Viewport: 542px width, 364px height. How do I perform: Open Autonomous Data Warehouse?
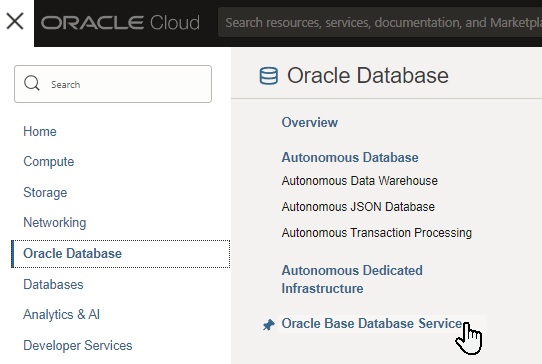[359, 181]
